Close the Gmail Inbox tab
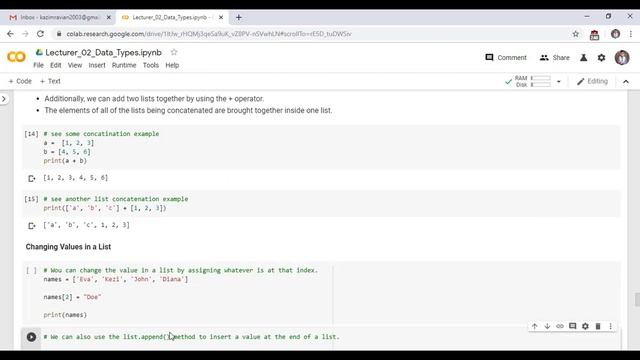This screenshot has height=360, width=640. point(109,18)
